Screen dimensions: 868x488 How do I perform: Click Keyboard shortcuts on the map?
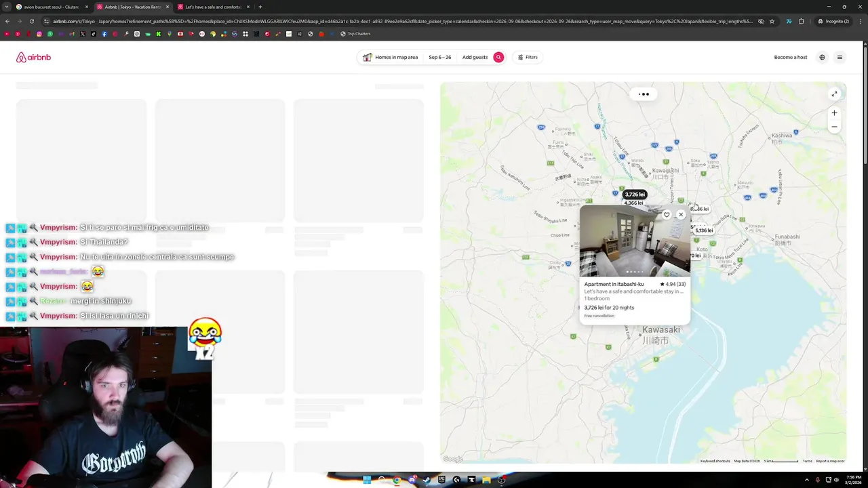[x=715, y=461]
